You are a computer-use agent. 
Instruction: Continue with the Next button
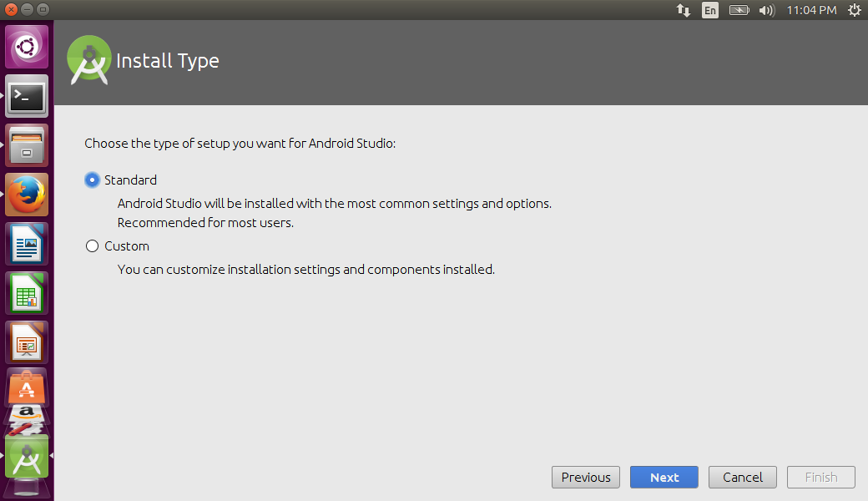tap(664, 477)
